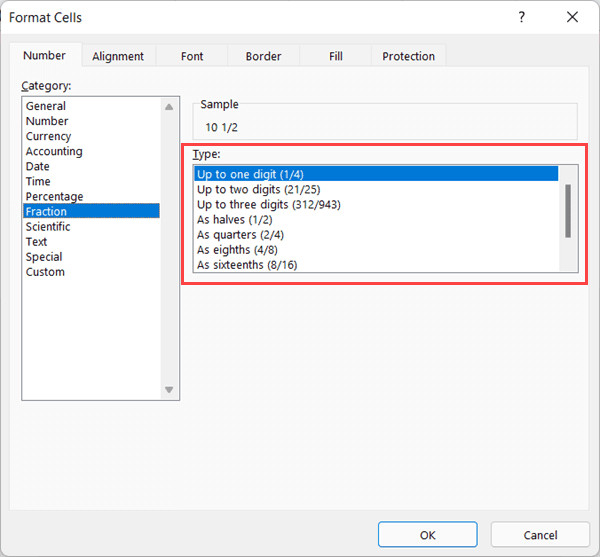Go to the Border tab
600x557 pixels.
click(x=263, y=57)
